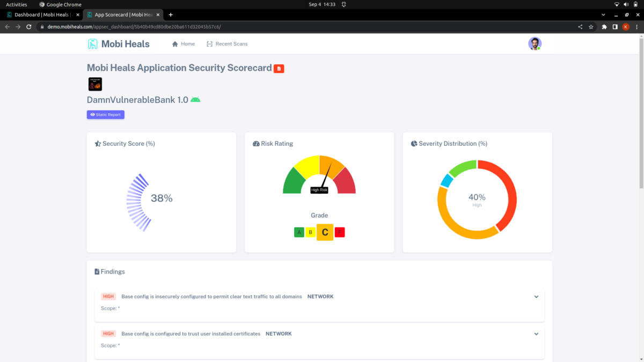Click the address bar URL field
The width and height of the screenshot is (644, 362).
[306, 27]
